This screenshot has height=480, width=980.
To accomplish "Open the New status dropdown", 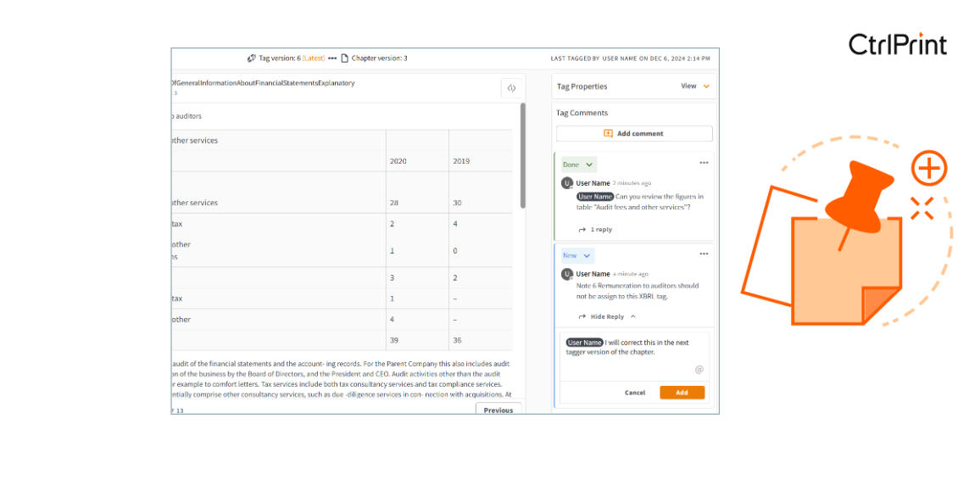I will coord(577,255).
